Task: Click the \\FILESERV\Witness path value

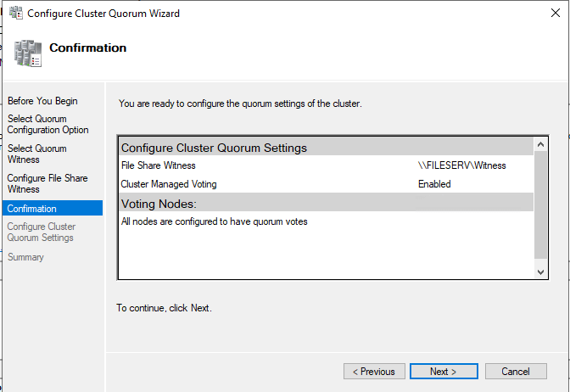Action: (x=461, y=165)
